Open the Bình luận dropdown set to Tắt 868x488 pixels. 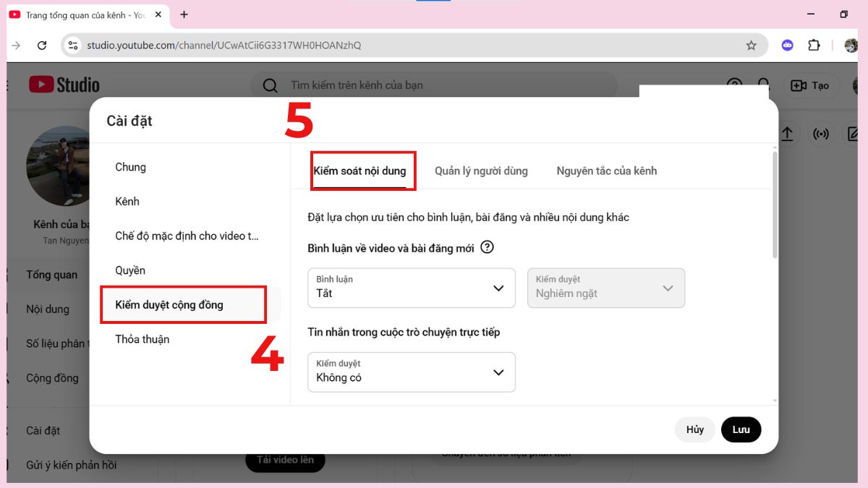411,288
